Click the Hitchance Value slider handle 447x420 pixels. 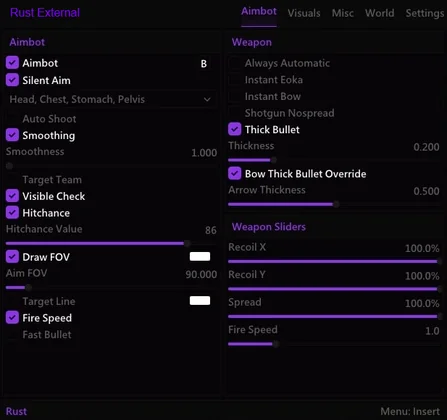tap(187, 244)
